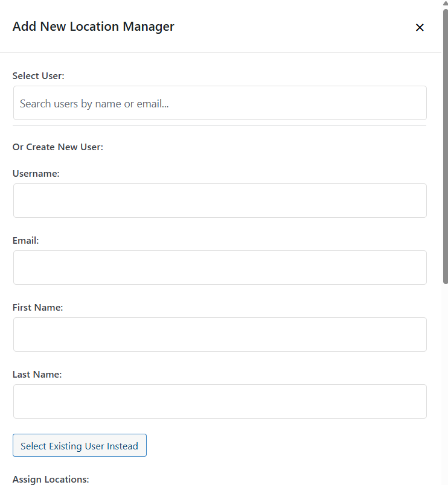Click the empty header area beside the title

point(290,27)
